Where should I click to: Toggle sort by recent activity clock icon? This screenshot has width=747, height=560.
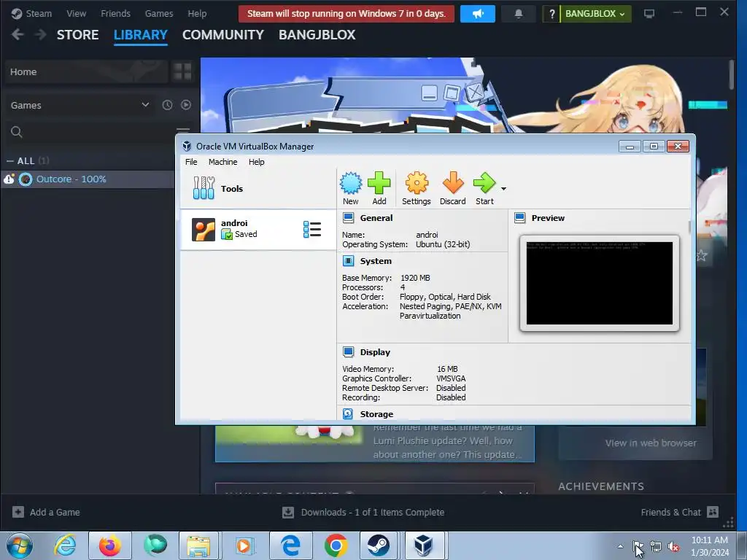pyautogui.click(x=167, y=105)
